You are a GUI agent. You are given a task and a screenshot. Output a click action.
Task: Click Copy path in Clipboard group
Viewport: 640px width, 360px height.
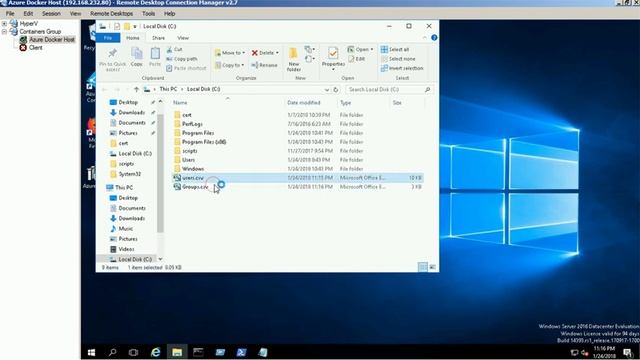point(182,59)
